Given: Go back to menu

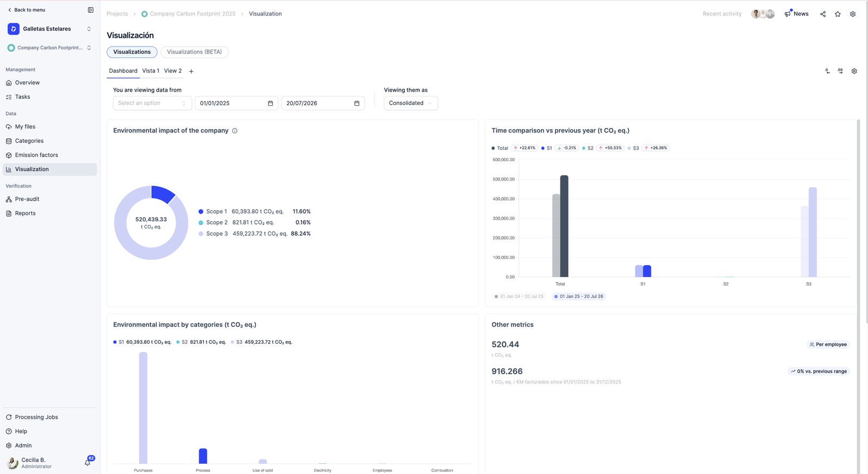Looking at the screenshot, I should 26,10.
